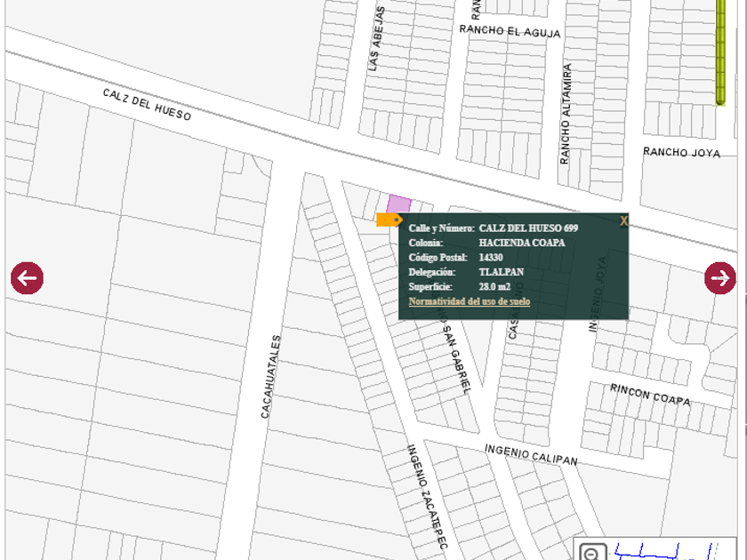Click the orange tag marker
747x560 pixels.
(390, 220)
